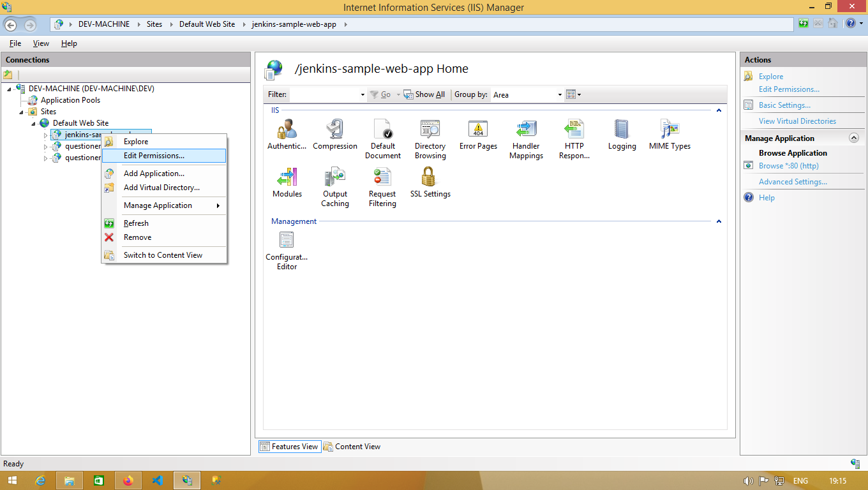The image size is (868, 490).
Task: Open the Configuration Editor feature
Action: pos(287,251)
